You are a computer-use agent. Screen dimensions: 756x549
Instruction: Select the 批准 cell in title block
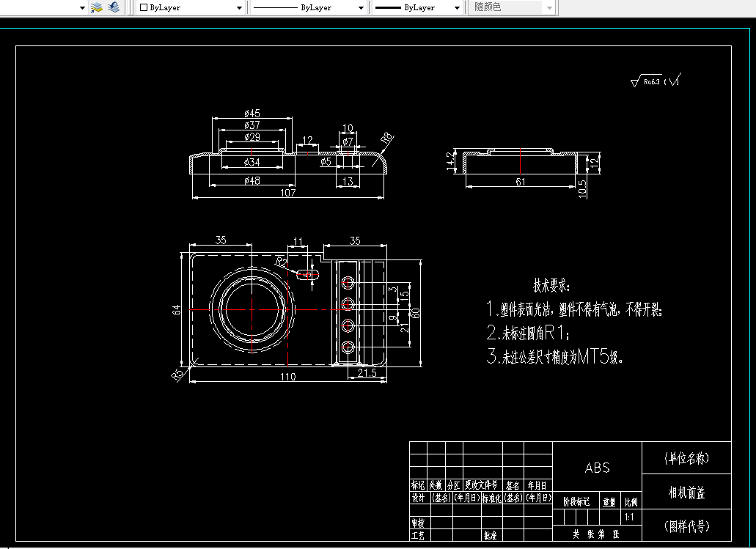point(491,535)
